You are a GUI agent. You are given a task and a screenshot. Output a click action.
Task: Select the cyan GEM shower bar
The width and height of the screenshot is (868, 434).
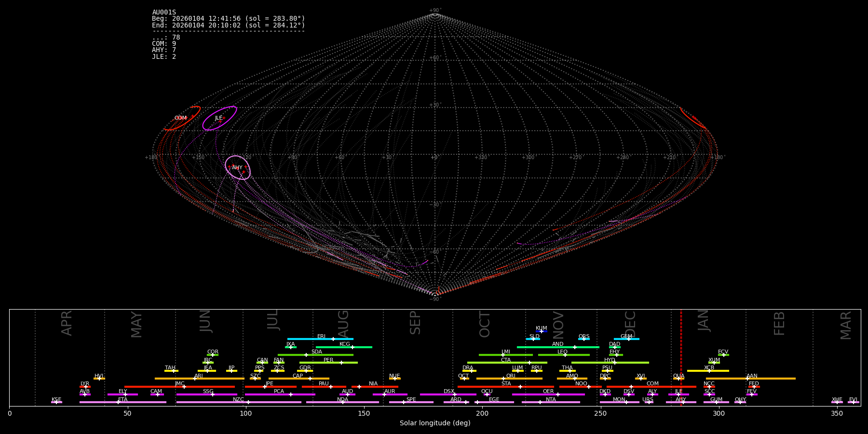pos(626,339)
